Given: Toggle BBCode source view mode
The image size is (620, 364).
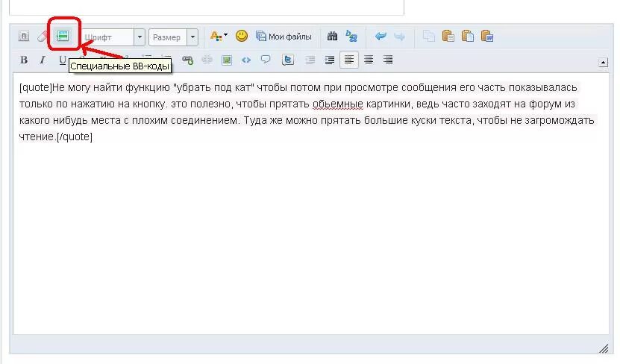Looking at the screenshot, I should pos(24,37).
